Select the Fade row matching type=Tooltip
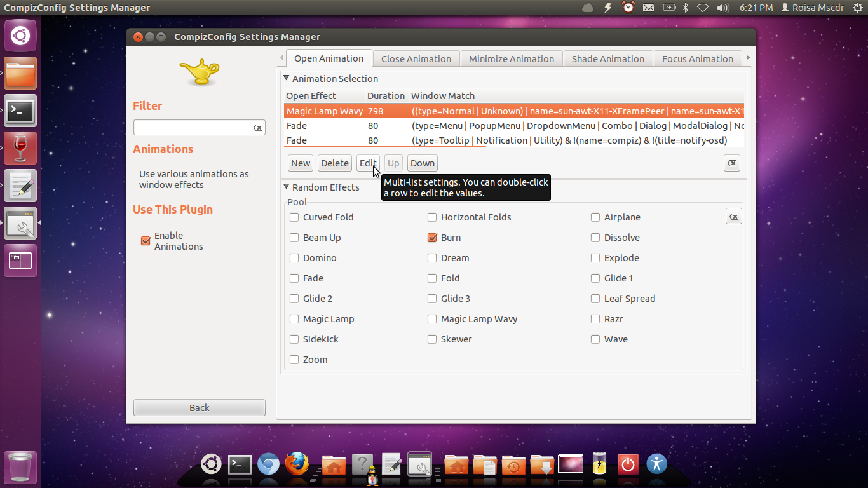The height and width of the screenshot is (488, 868). 514,140
